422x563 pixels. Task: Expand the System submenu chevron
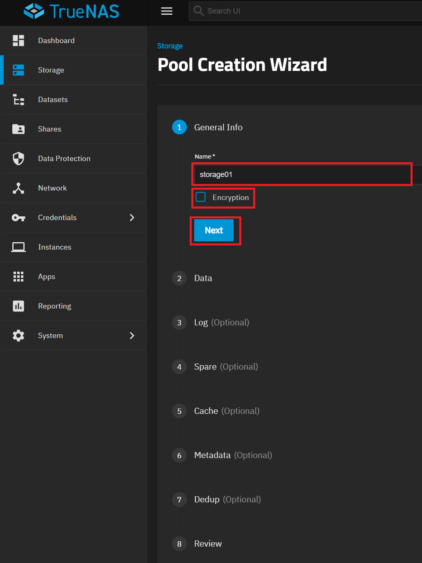point(132,335)
